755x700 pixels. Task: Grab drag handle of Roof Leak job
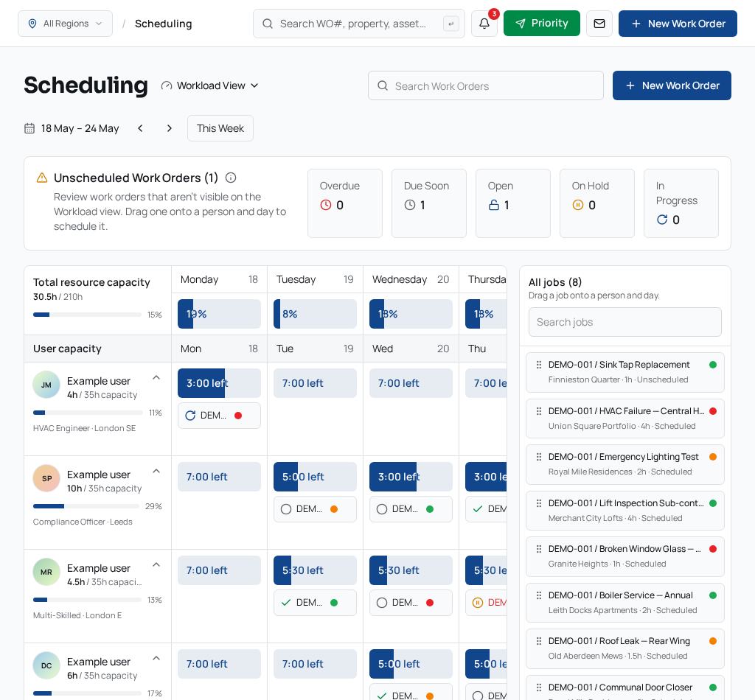coord(539,641)
